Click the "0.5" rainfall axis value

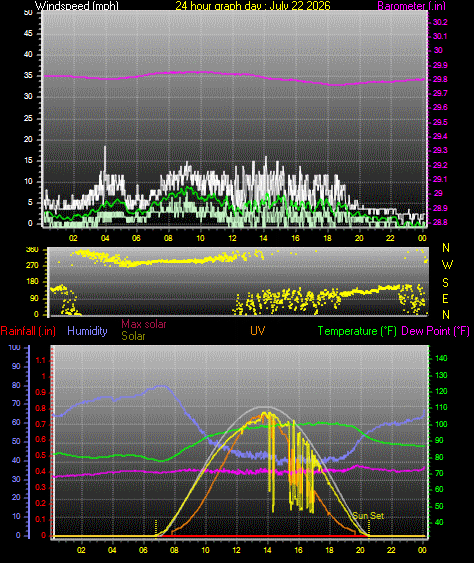pos(41,456)
